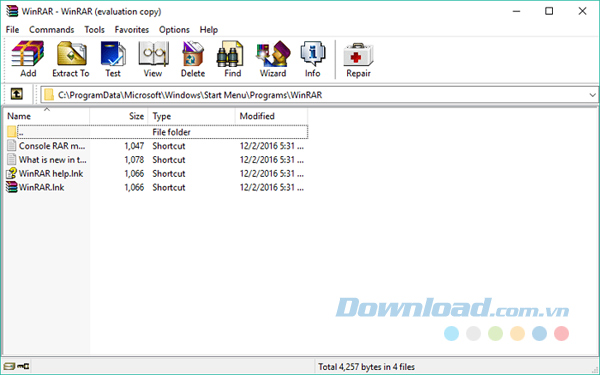Image resolution: width=600 pixels, height=375 pixels.
Task: Select the WinRAR help.lnk file icon
Action: (x=12, y=173)
